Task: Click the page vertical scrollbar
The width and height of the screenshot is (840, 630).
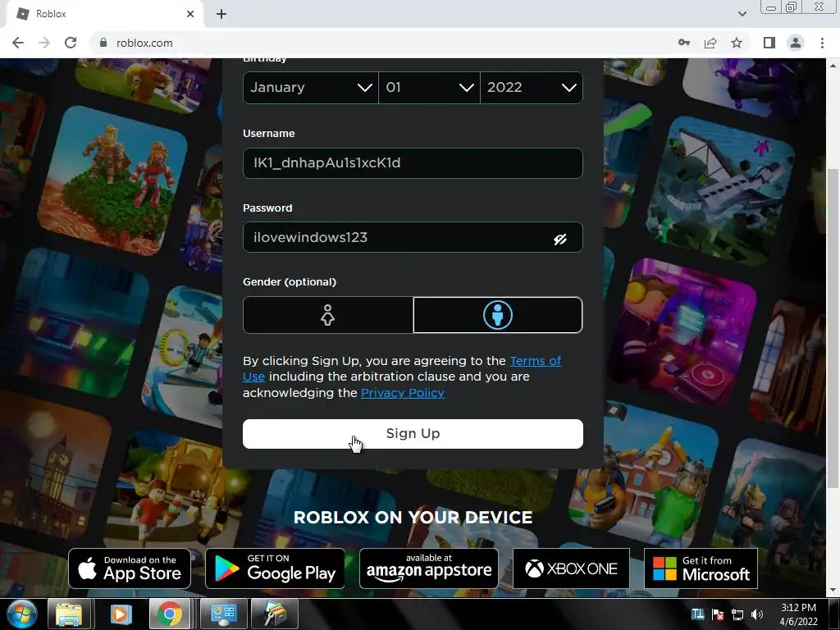Action: pos(833,326)
